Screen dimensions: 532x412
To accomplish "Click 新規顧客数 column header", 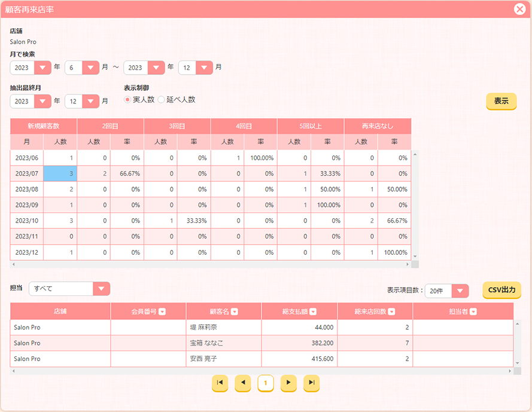I will pyautogui.click(x=44, y=126).
